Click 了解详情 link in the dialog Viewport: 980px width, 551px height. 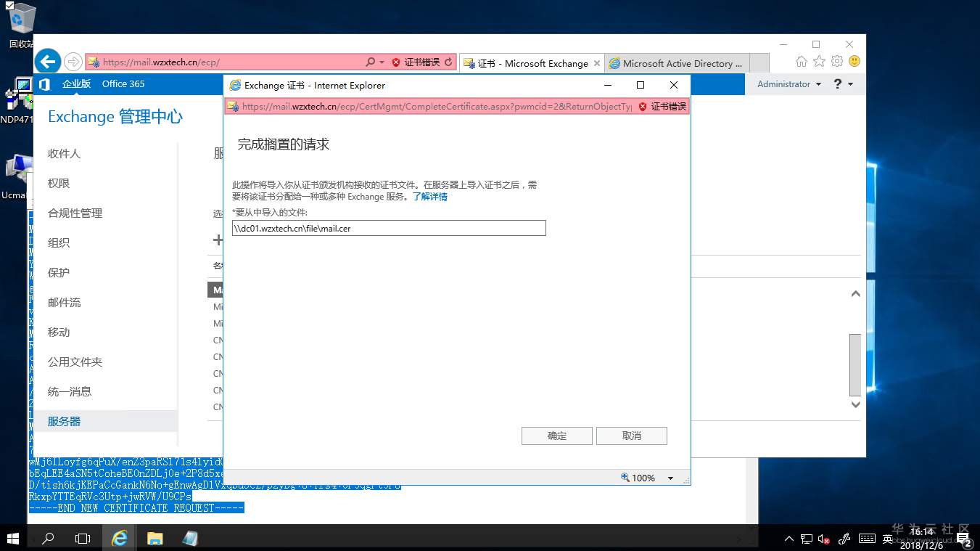pos(429,196)
